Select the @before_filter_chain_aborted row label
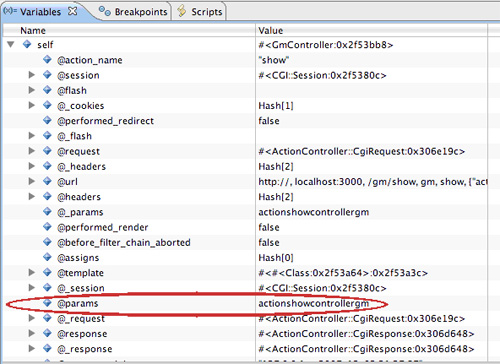Screen dimensions: 500x364 (124, 243)
